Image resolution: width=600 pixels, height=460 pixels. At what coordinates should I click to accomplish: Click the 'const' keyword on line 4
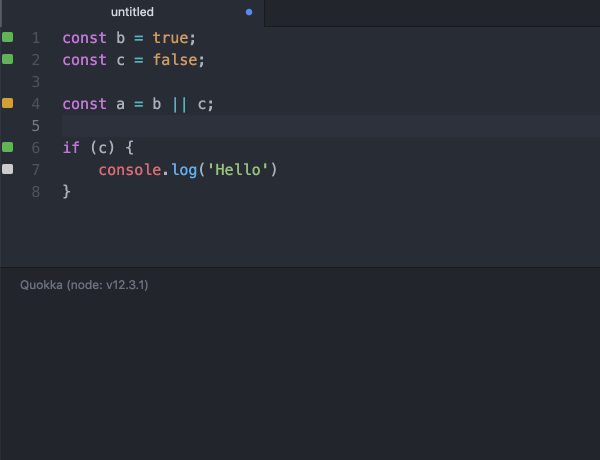tap(85, 104)
